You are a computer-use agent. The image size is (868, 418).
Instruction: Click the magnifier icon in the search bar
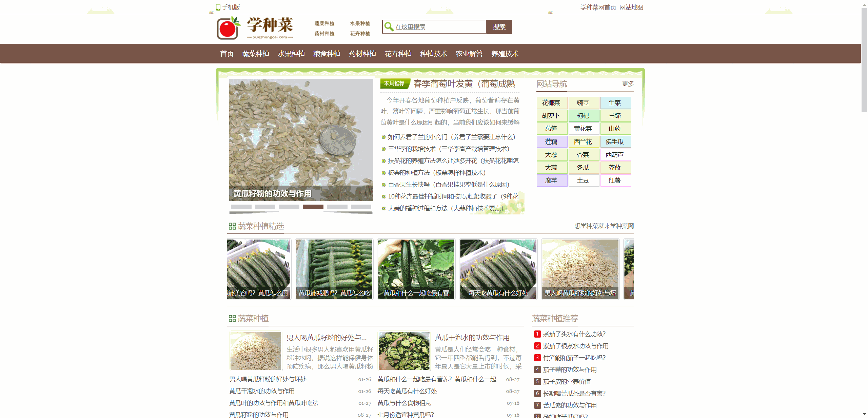pyautogui.click(x=389, y=26)
